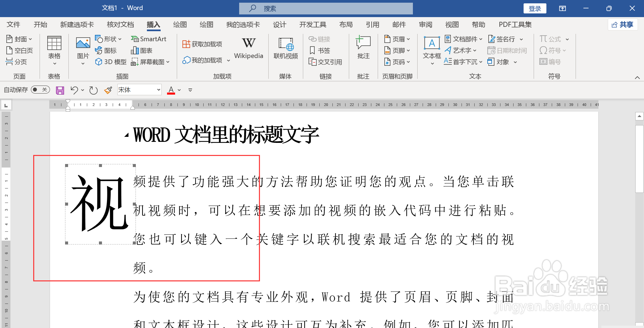The width and height of the screenshot is (644, 328).
Task: Insert a cross-reference (交叉引用)
Action: pos(325,62)
